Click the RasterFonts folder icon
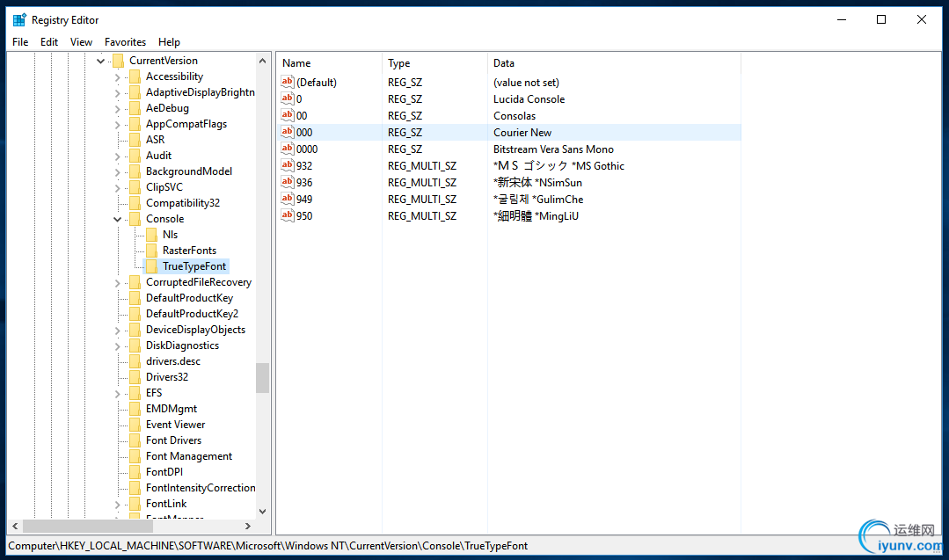 click(x=151, y=251)
